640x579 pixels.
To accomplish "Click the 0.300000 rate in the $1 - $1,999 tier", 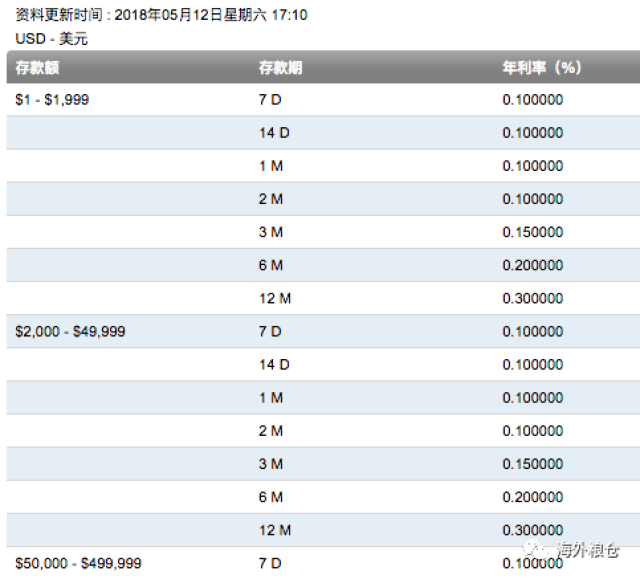I will point(533,298).
